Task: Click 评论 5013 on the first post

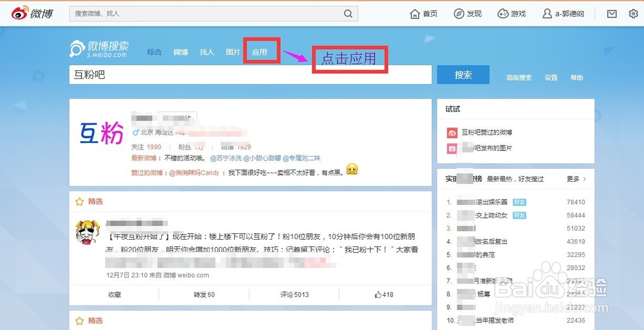Action: pyautogui.click(x=294, y=295)
